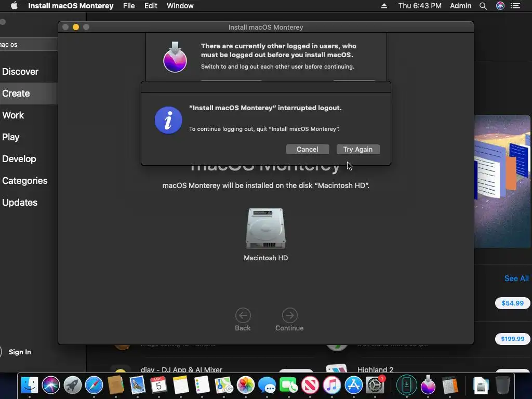The width and height of the screenshot is (532, 399).
Task: Open Safari from the Dock
Action: [94, 385]
